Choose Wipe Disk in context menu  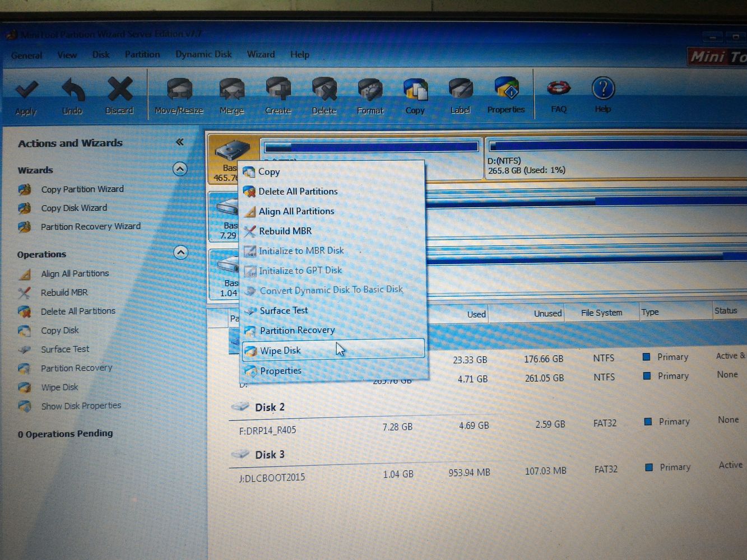point(333,350)
